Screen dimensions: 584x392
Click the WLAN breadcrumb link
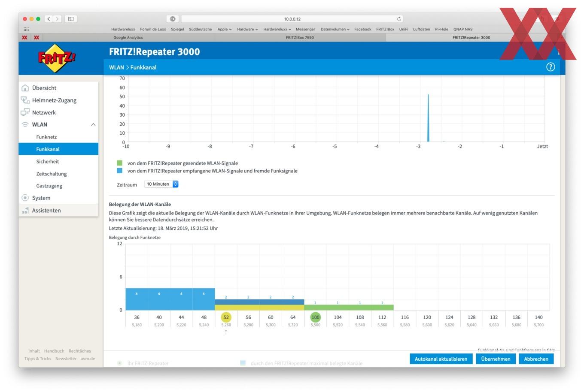point(116,67)
